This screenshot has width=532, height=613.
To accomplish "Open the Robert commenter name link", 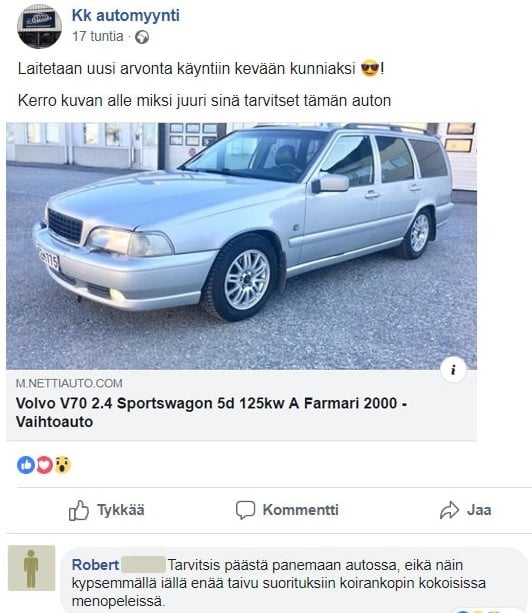I will click(x=95, y=565).
